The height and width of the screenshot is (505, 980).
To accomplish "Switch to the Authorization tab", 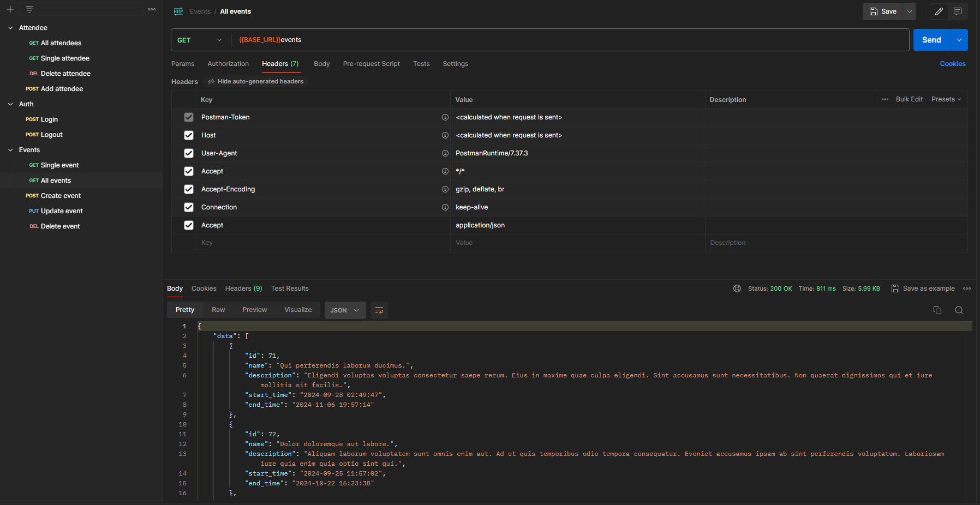I will pos(228,64).
